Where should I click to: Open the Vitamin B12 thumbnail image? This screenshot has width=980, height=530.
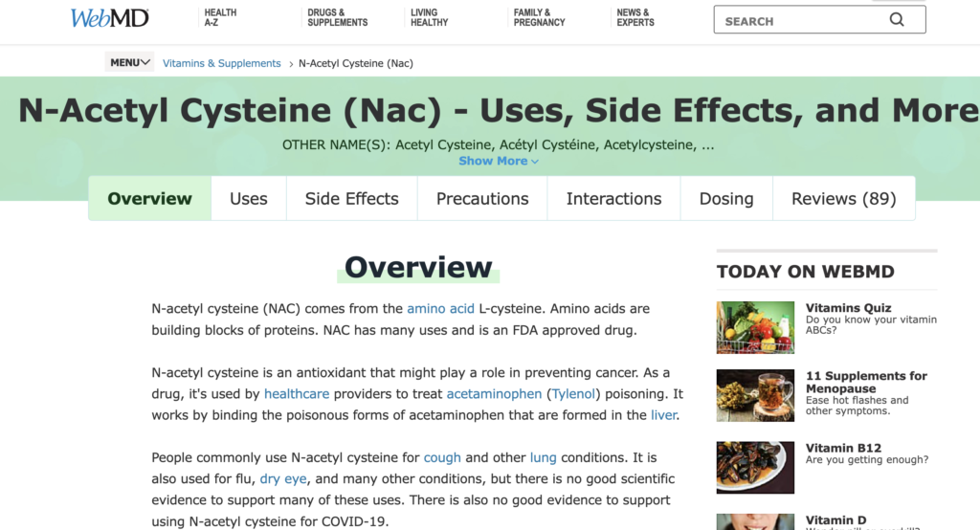[755, 467]
